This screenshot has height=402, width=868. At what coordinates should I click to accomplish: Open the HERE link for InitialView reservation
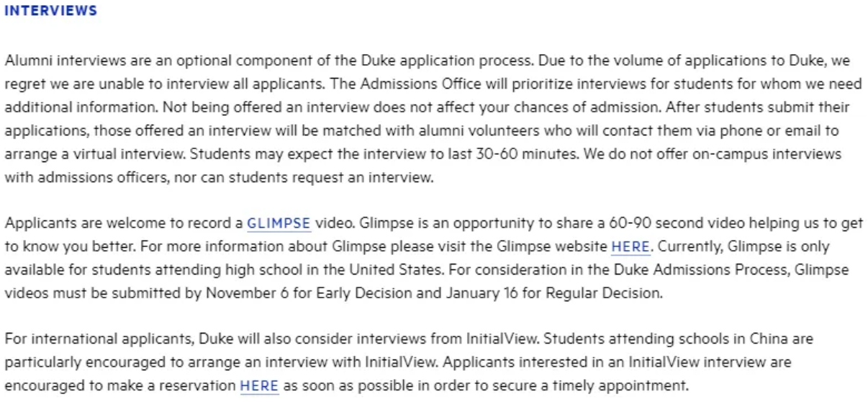click(x=259, y=385)
